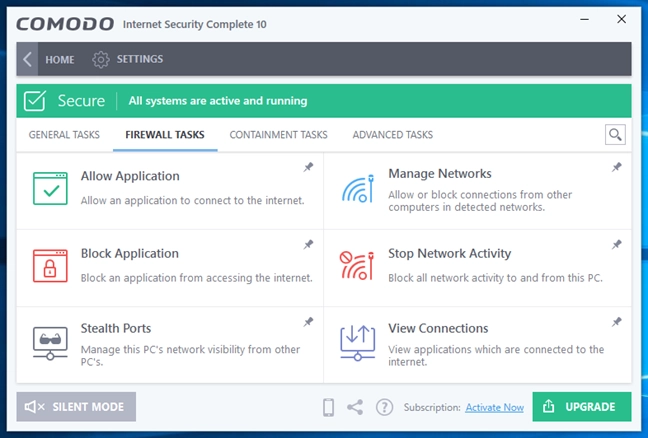
Task: Click the Activate Now link
Action: pyautogui.click(x=495, y=407)
